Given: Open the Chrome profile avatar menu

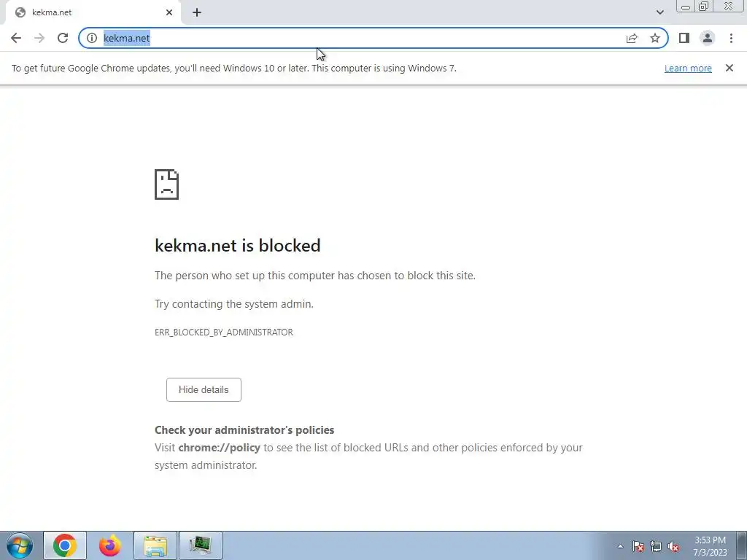Looking at the screenshot, I should tap(708, 38).
